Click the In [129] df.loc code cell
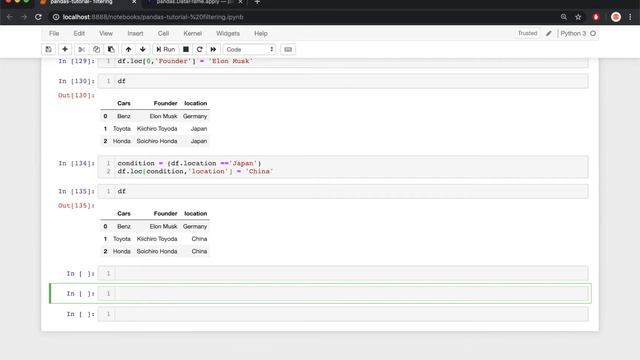640x360 pixels. coord(343,62)
